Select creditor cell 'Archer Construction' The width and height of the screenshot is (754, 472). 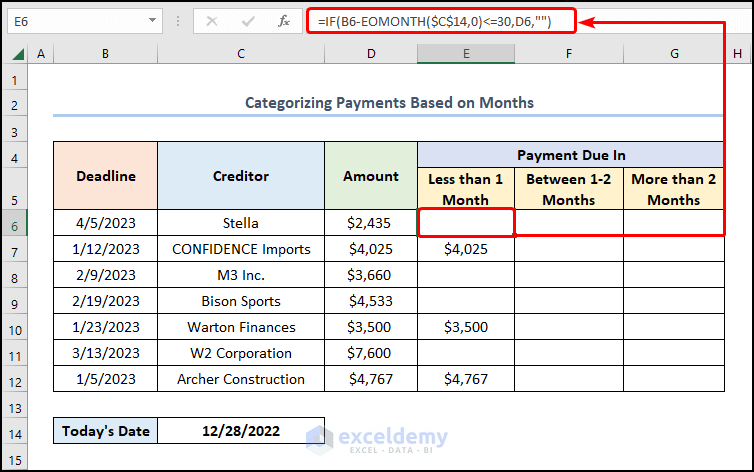click(x=241, y=378)
